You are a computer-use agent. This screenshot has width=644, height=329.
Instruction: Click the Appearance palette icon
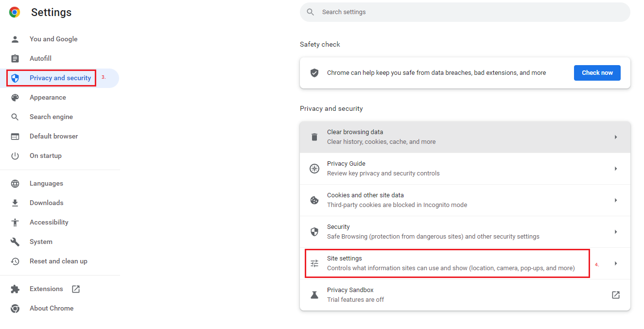click(15, 97)
